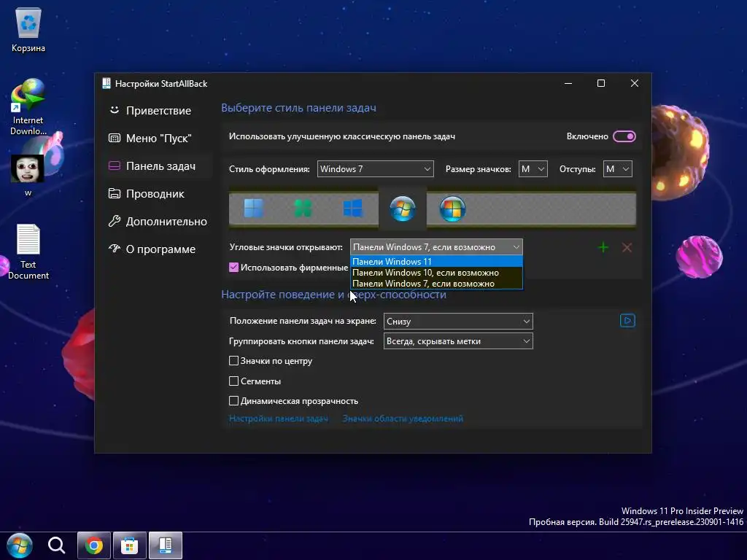
Task: Select 'Панель задач' sidebar section
Action: coord(158,166)
